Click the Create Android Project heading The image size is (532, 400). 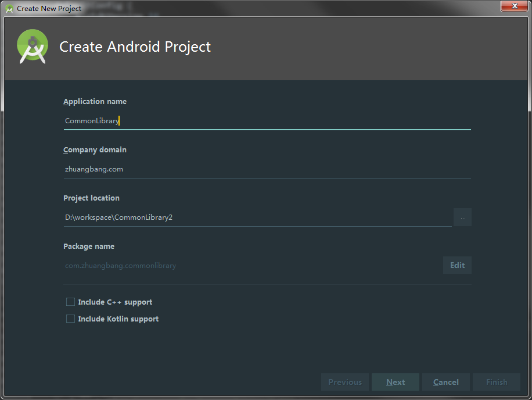pos(135,47)
